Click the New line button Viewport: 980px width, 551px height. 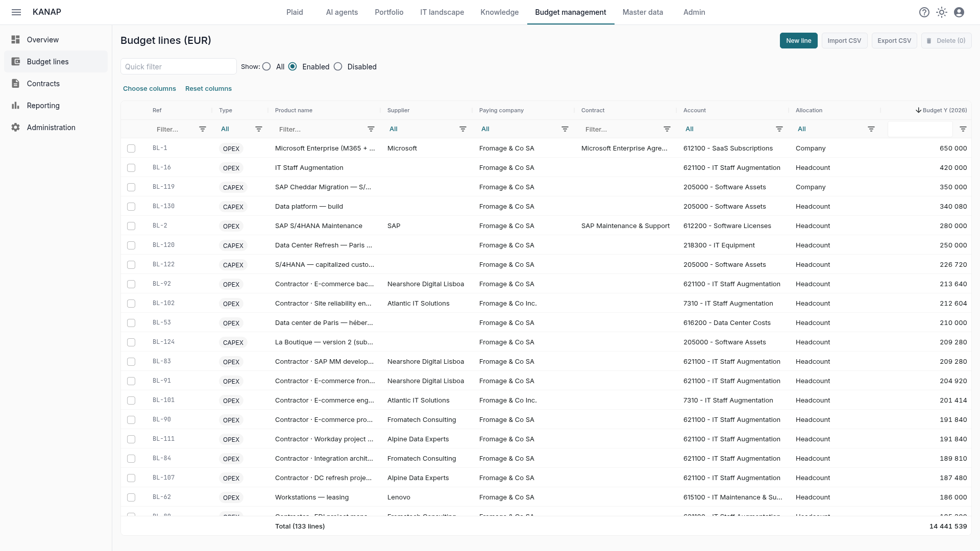point(798,41)
